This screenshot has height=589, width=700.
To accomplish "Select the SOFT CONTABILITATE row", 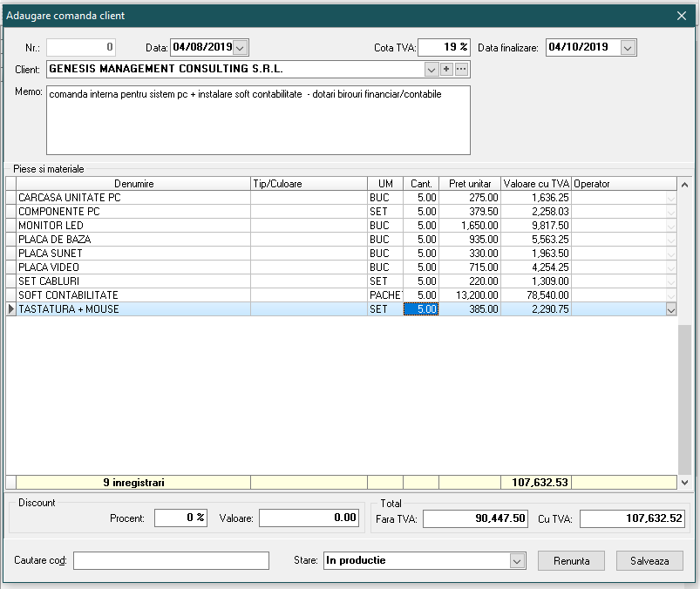I will tap(131, 295).
